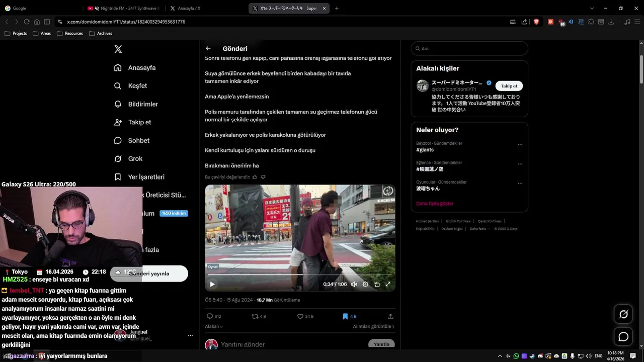Open the floating Grok button
Image resolution: width=644 pixels, height=362 pixels.
(x=623, y=314)
